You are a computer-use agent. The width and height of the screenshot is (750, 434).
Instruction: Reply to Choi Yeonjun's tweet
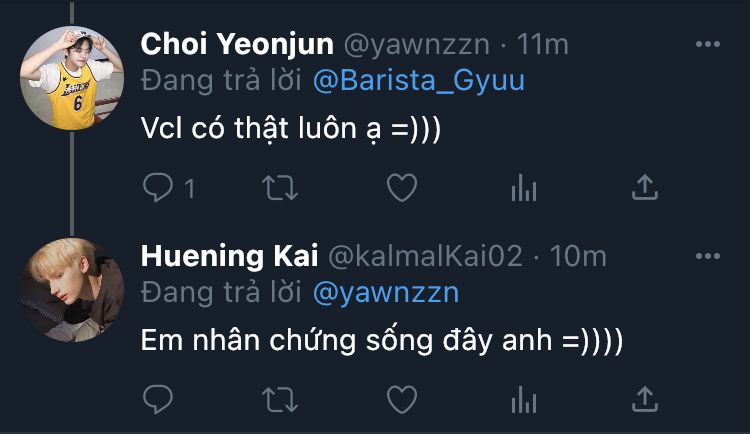tap(158, 187)
